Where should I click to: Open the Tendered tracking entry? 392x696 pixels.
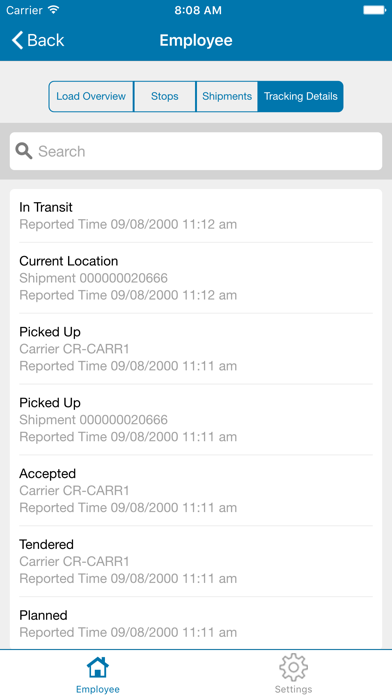196,562
